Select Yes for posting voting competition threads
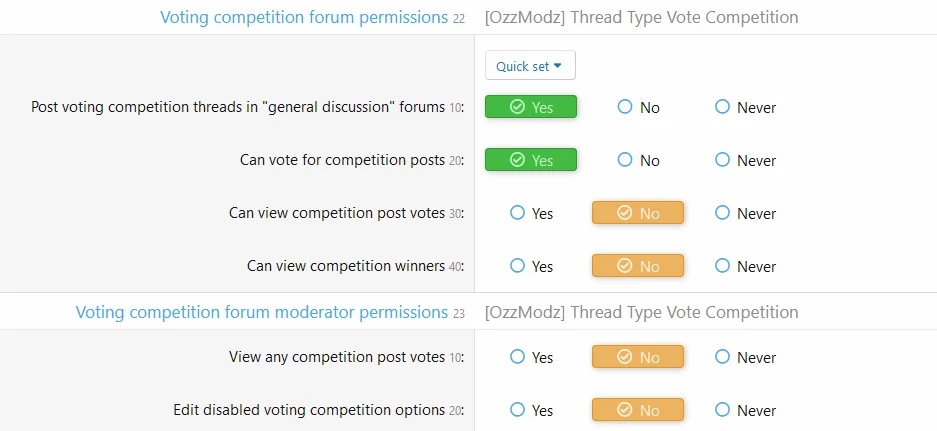 tap(531, 107)
